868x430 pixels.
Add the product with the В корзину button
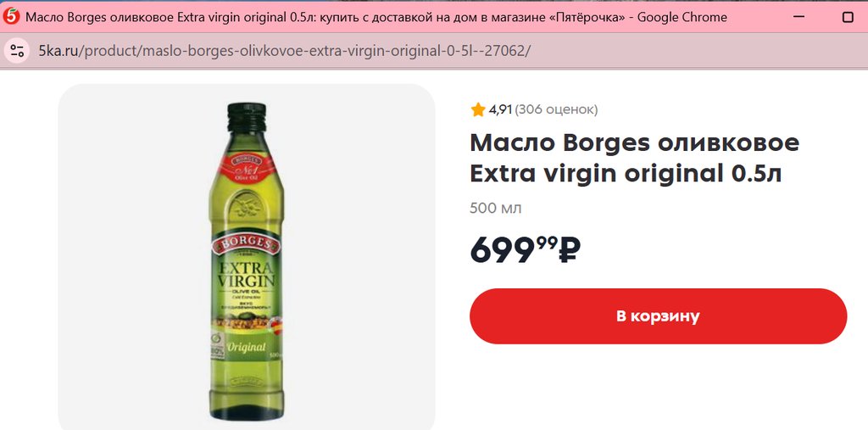tap(658, 316)
